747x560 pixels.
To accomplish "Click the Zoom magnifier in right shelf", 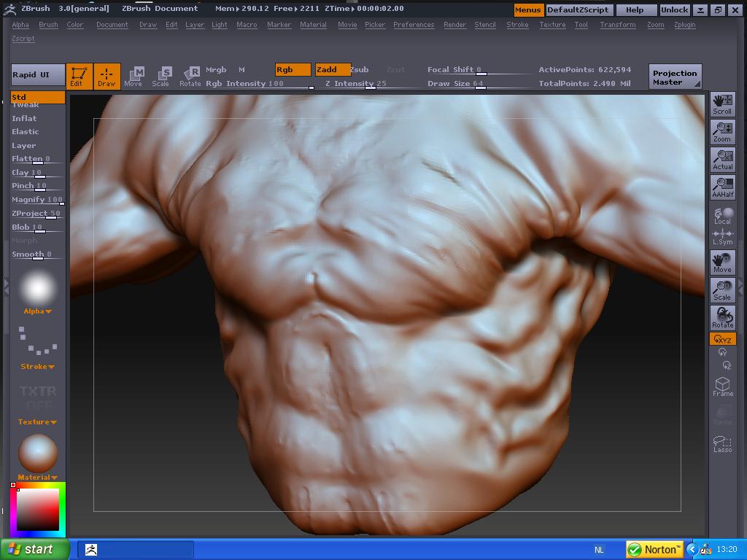I will [723, 132].
